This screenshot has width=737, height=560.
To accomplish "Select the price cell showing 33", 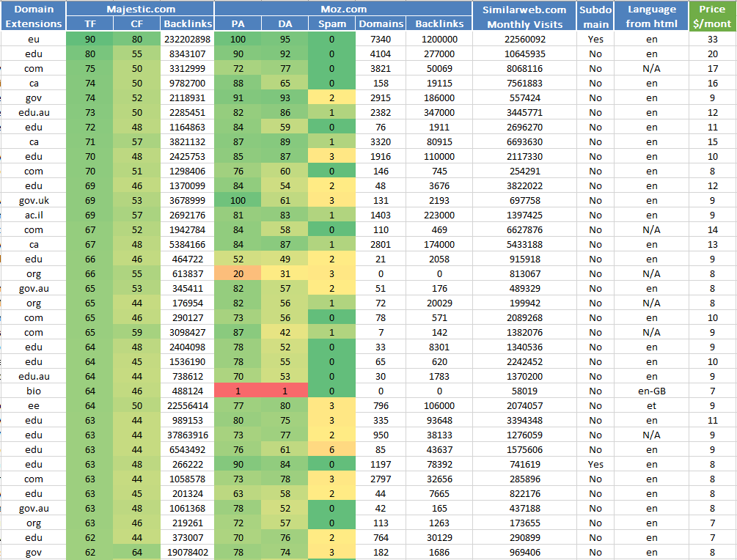I will [712, 39].
